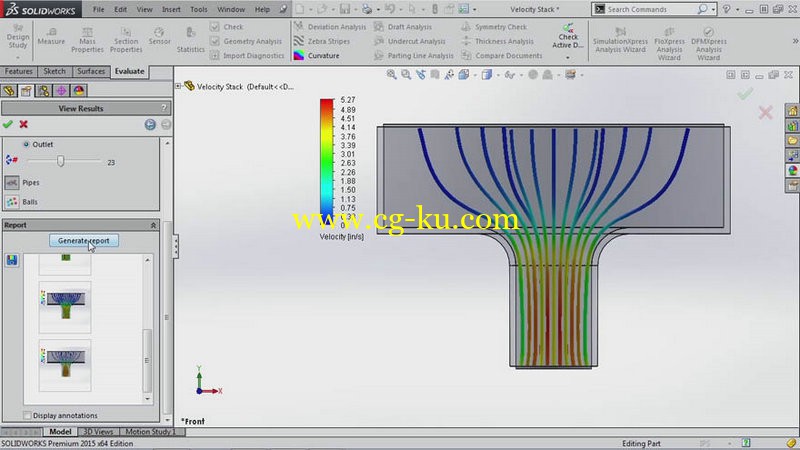Open Parting Line Analysis
Image resolution: width=800 pixels, height=450 pixels.
pos(414,55)
